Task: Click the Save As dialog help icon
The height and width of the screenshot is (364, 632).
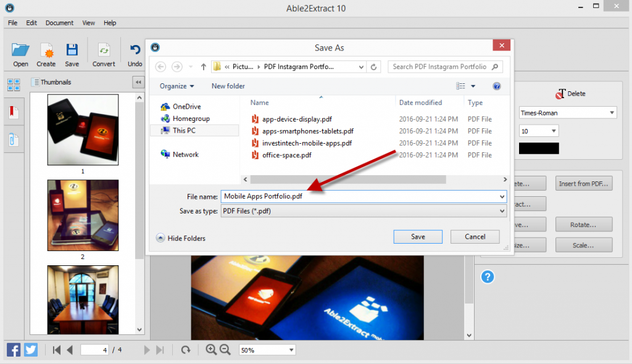Action: [x=497, y=86]
